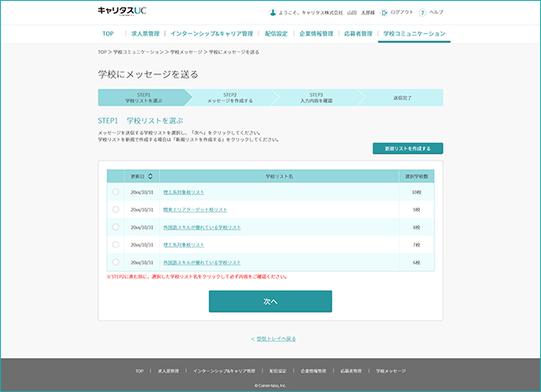Click 受信トレイへ戻る link
Image resolution: width=541 pixels, height=392 pixels.
click(x=276, y=339)
